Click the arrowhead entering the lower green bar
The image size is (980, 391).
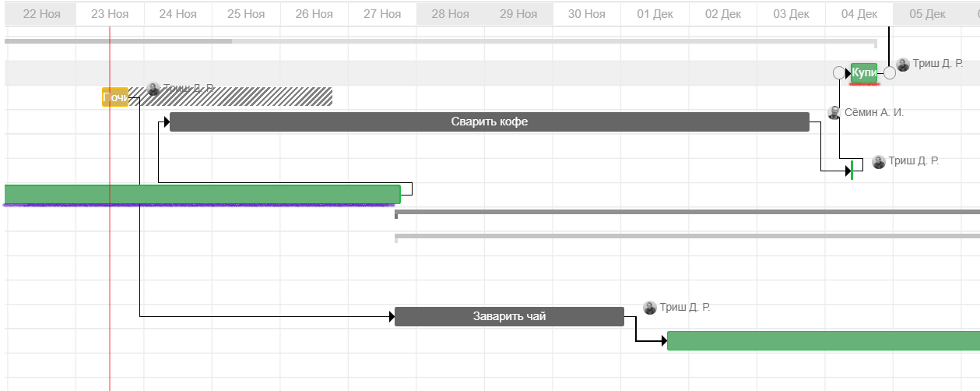[663, 341]
